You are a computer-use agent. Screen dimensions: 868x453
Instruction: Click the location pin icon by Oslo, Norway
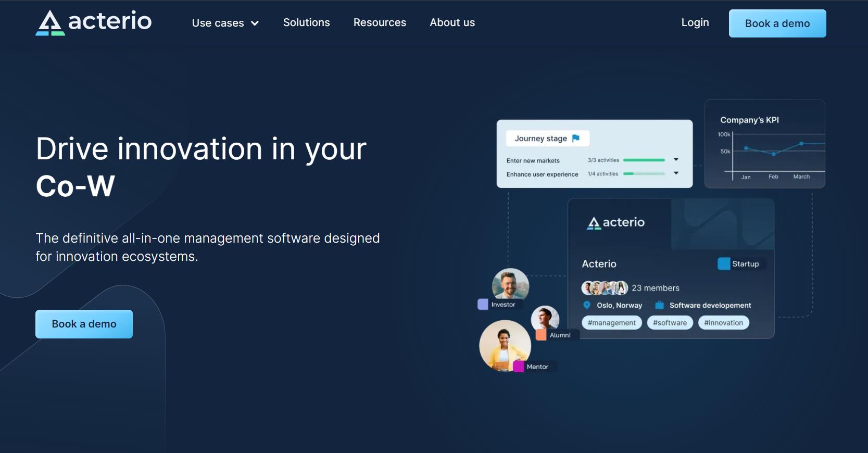pyautogui.click(x=587, y=305)
